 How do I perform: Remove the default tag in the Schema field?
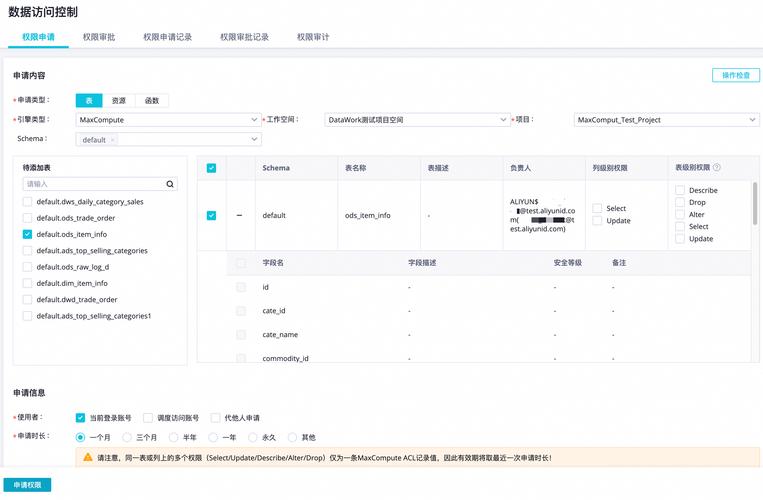pos(113,140)
